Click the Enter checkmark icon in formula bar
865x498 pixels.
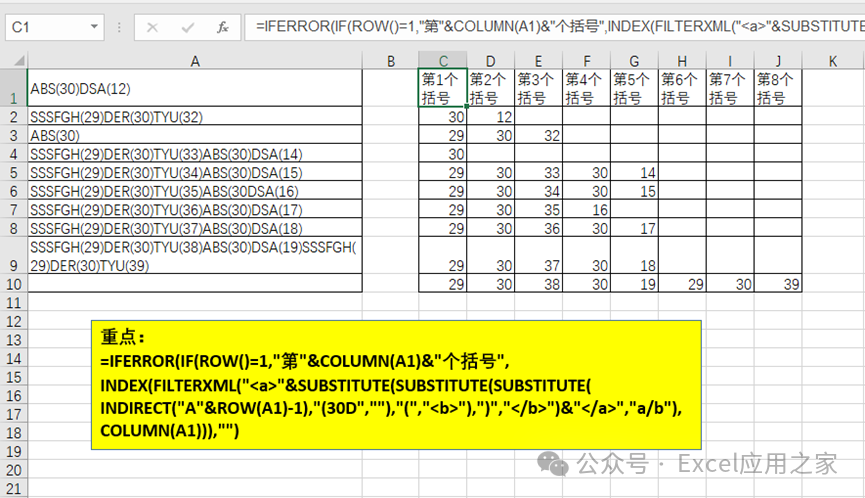point(188,27)
